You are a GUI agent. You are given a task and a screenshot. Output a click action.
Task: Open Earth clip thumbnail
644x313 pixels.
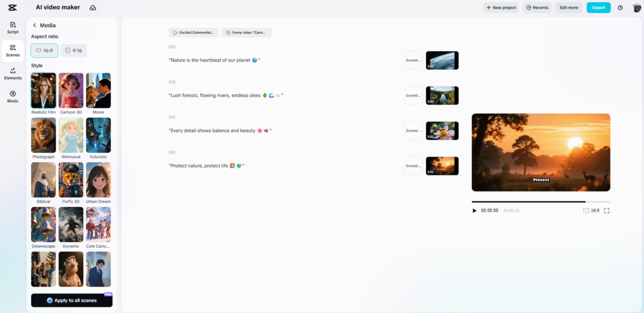click(442, 60)
